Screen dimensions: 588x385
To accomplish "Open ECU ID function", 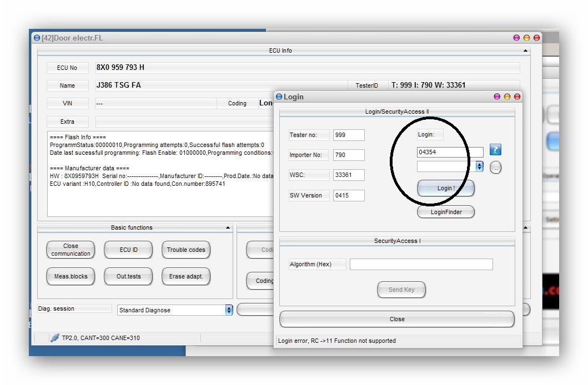I will click(128, 250).
